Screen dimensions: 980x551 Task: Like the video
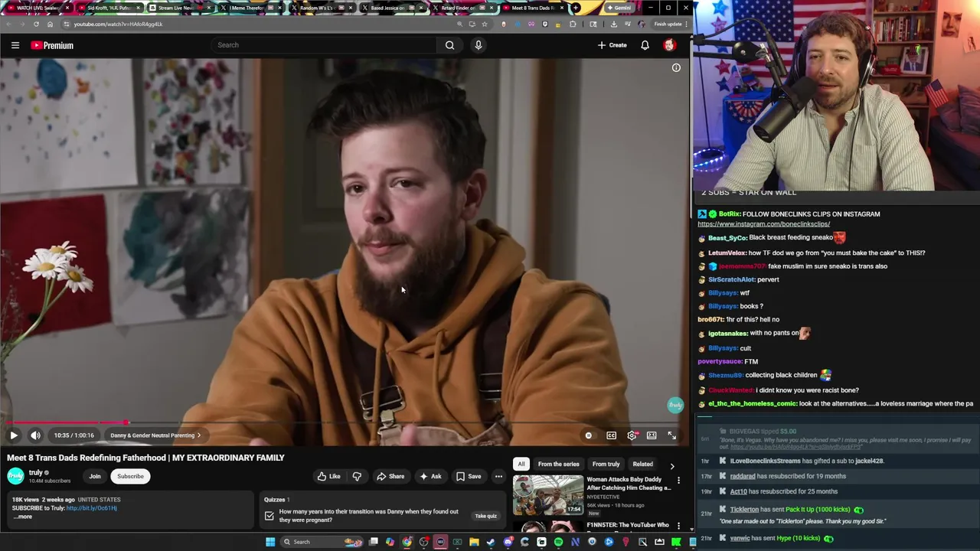329,476
